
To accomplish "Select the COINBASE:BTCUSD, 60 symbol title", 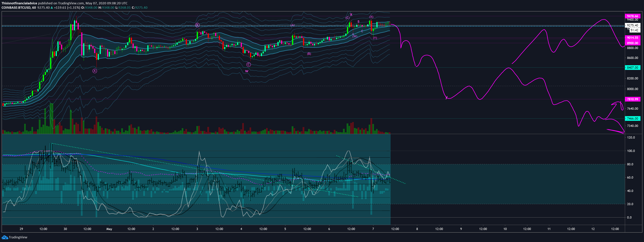I will [19, 7].
